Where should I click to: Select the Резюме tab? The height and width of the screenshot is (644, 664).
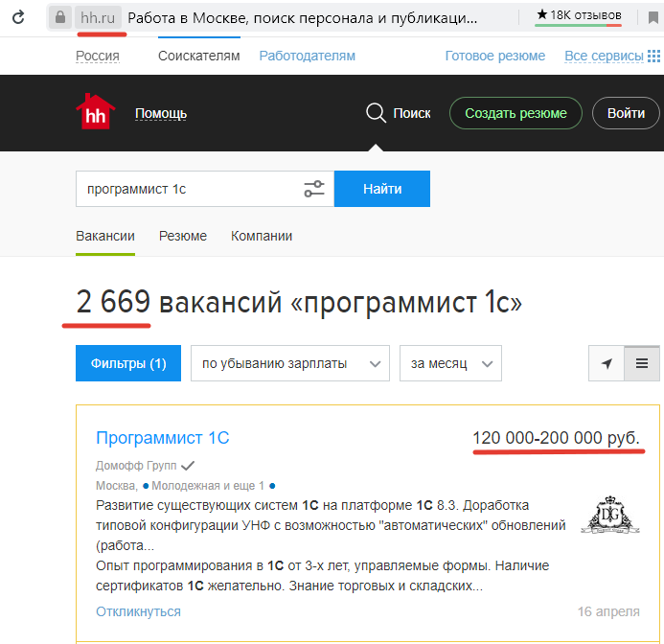183,236
